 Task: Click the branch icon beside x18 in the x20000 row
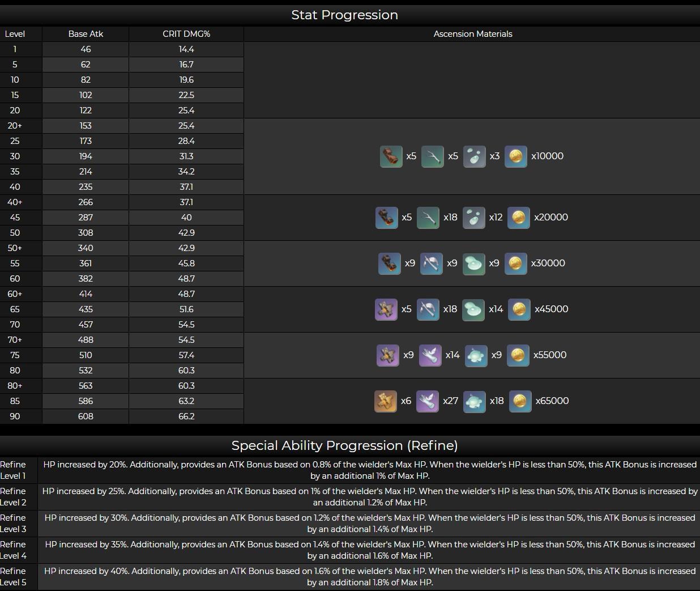pyautogui.click(x=428, y=218)
